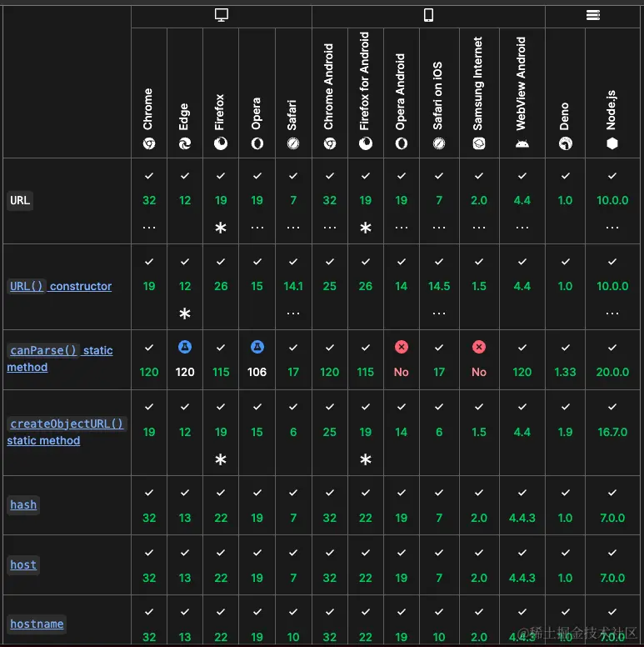Image resolution: width=644 pixels, height=647 pixels.
Task: Click the 106 value in canParse Opera cell
Action: point(257,372)
